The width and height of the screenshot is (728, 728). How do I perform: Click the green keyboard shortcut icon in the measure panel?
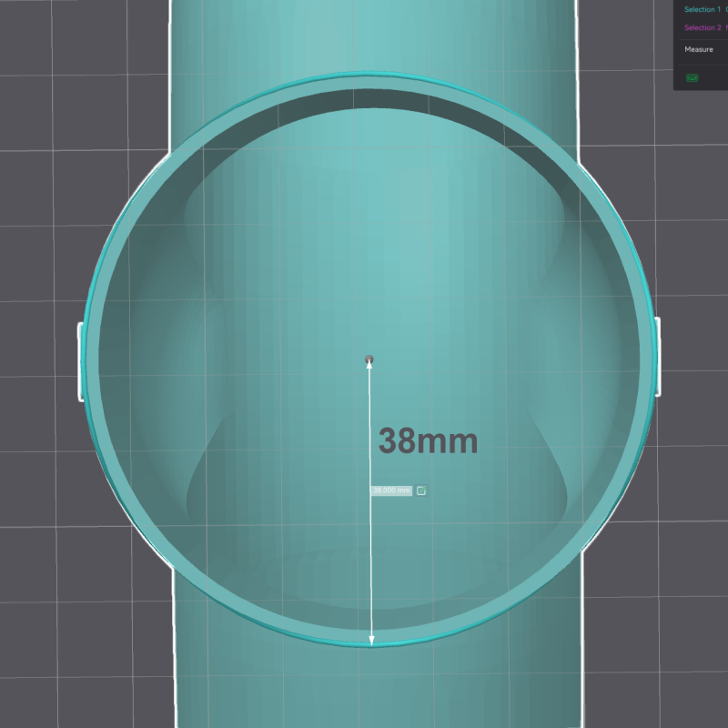(693, 78)
